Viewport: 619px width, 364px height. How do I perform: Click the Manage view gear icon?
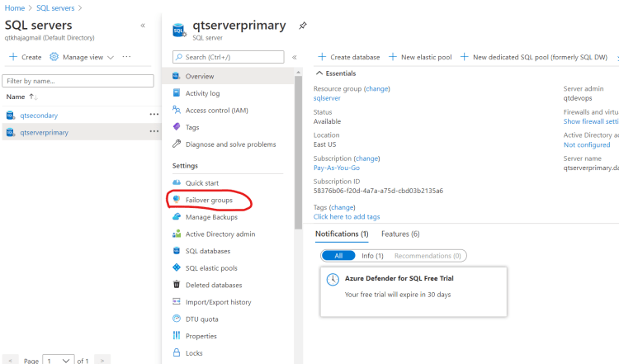(x=54, y=57)
